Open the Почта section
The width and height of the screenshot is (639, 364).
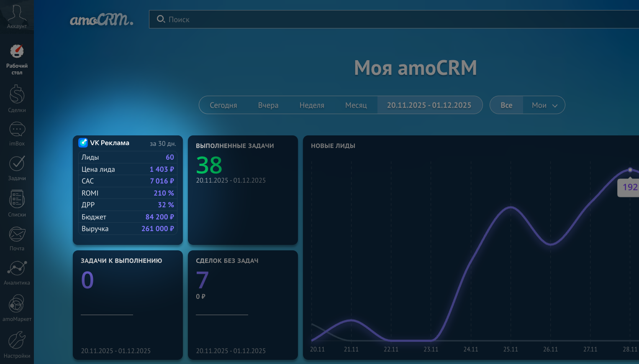17,237
